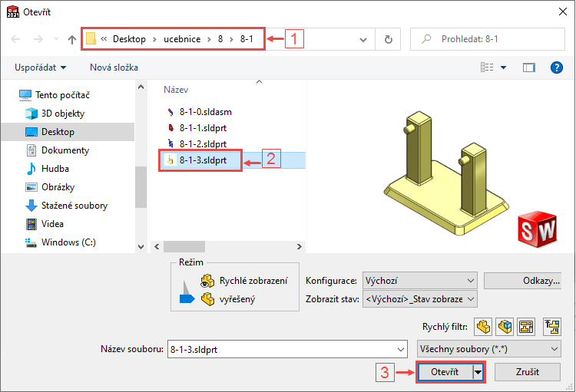
Task: Expand the Název souboru dropdown arrow
Action: click(401, 349)
